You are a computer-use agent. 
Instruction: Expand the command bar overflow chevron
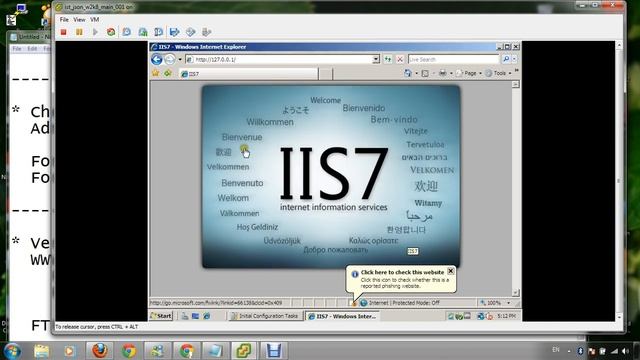tap(516, 71)
